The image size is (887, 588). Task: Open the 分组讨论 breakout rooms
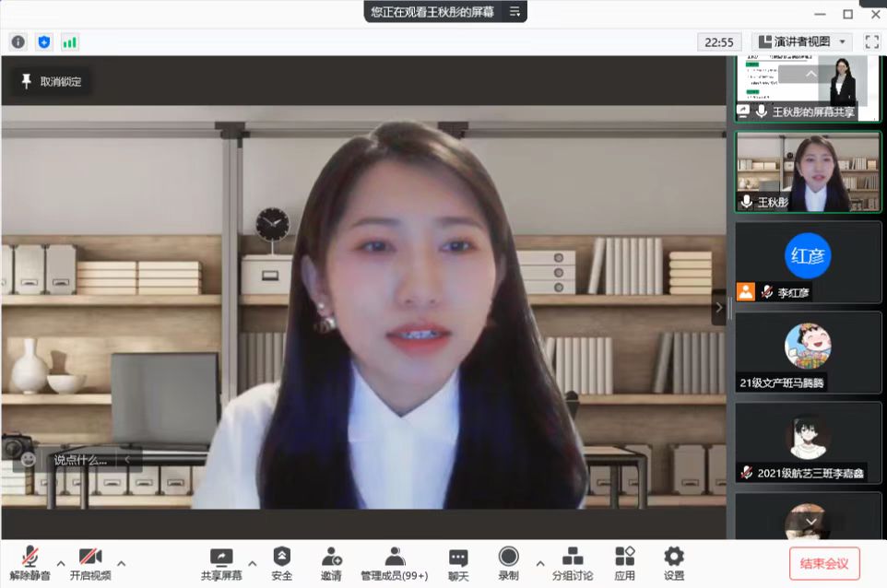pos(573,562)
